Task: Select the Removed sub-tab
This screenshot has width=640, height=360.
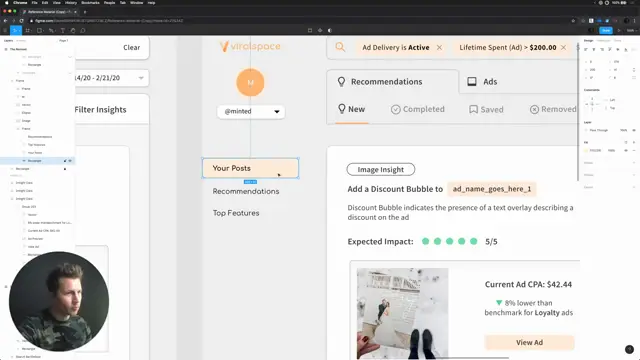Action: click(553, 109)
